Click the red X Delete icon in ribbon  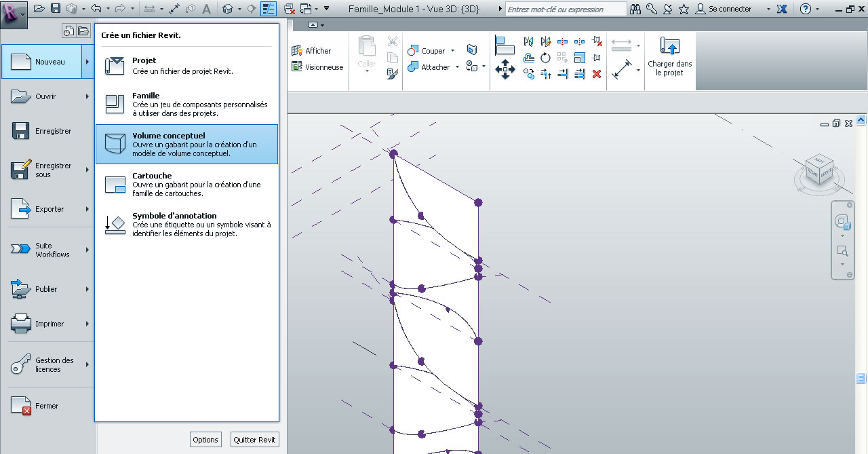(x=597, y=74)
